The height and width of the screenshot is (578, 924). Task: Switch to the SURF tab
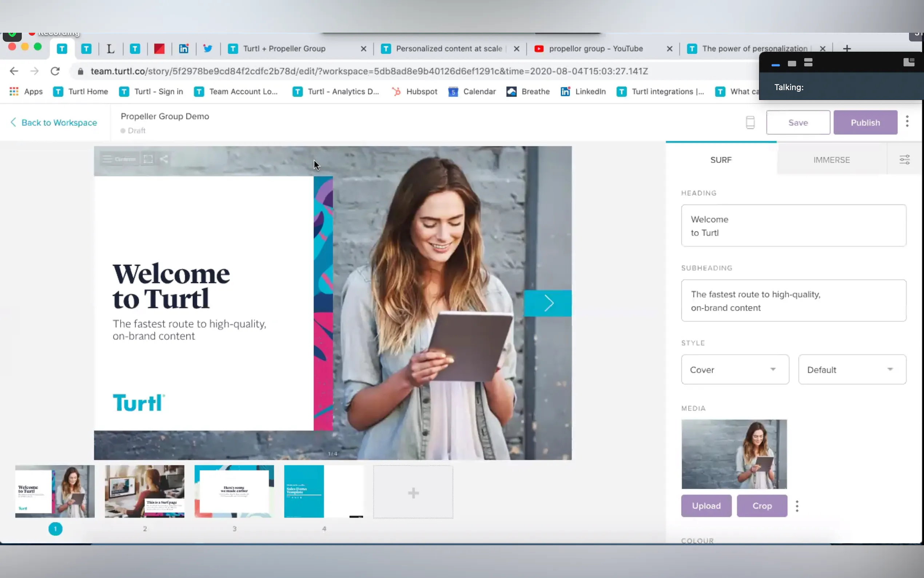pyautogui.click(x=721, y=160)
